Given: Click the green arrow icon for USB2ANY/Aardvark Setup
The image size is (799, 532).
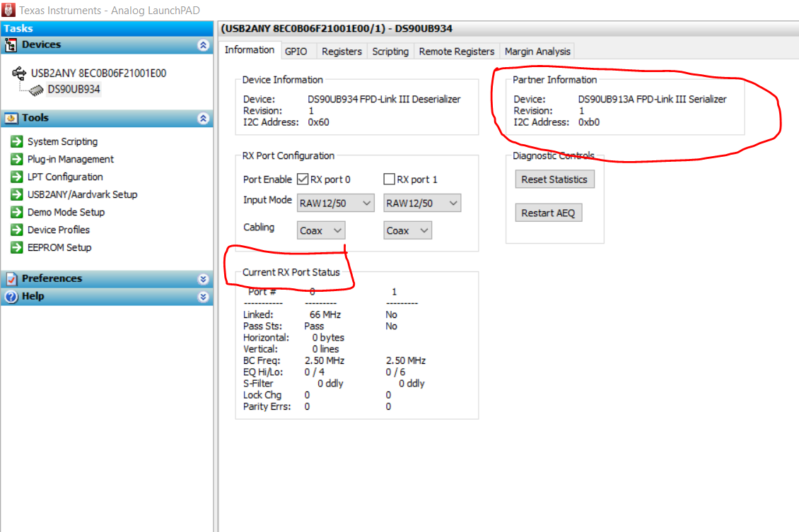Looking at the screenshot, I should 17,194.
